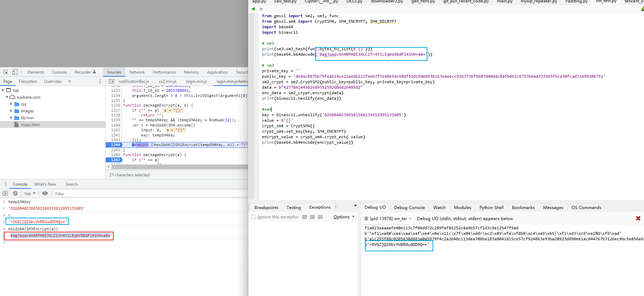Toggle the live expression eye icon
The width and height of the screenshot is (644, 296).
click(x=45, y=194)
